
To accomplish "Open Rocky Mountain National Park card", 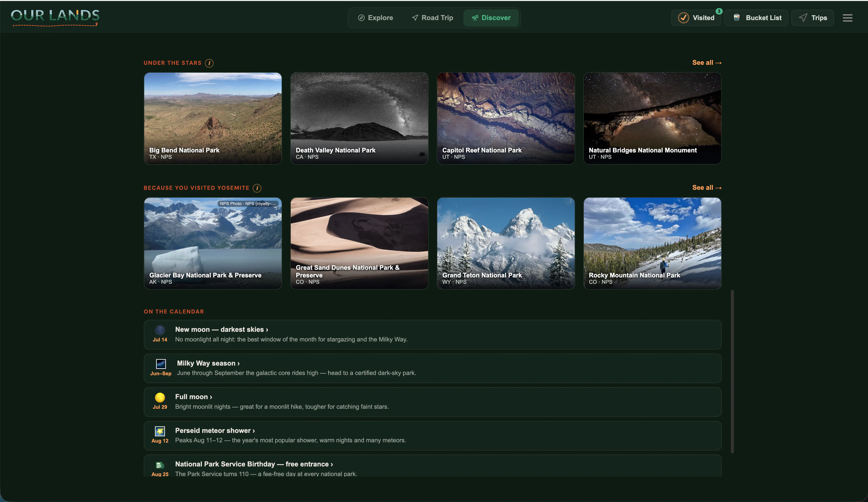I will click(652, 243).
